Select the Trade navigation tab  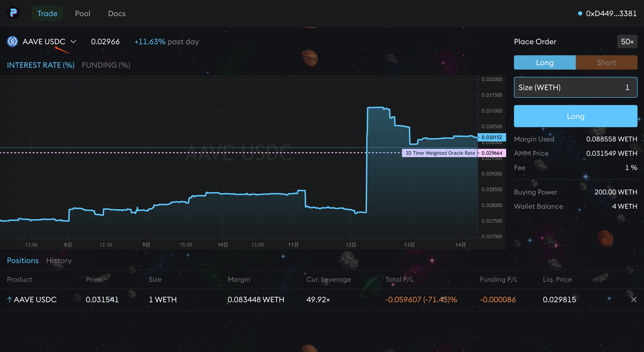[47, 14]
